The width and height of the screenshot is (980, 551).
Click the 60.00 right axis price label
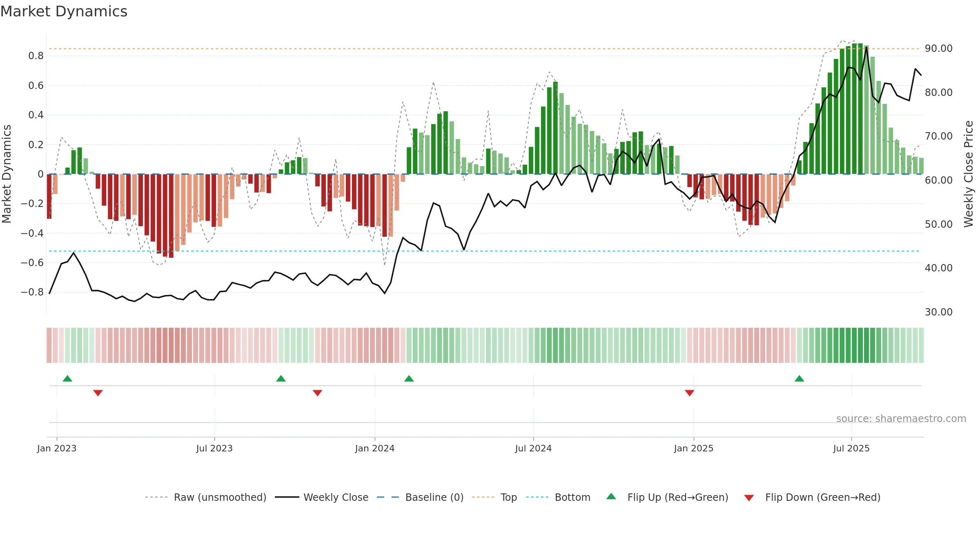click(x=939, y=180)
